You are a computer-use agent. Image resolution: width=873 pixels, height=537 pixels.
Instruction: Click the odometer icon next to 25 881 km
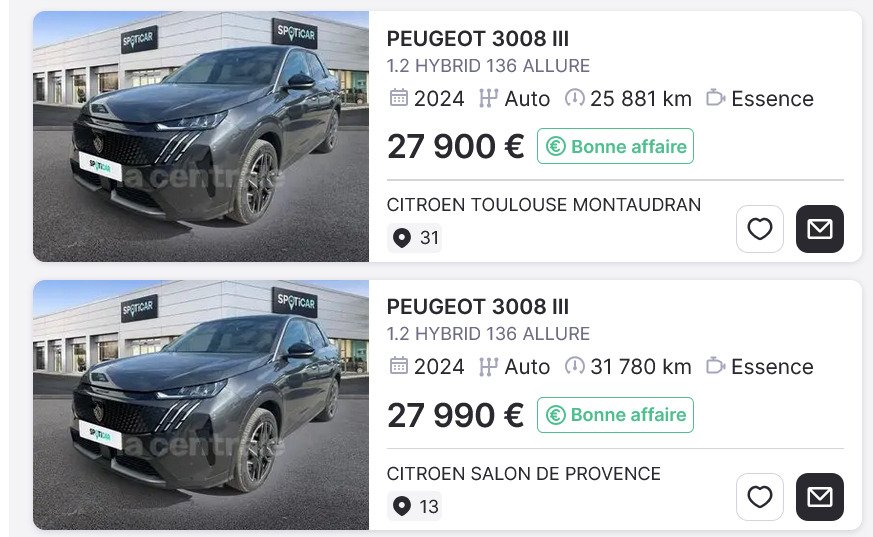pos(575,98)
